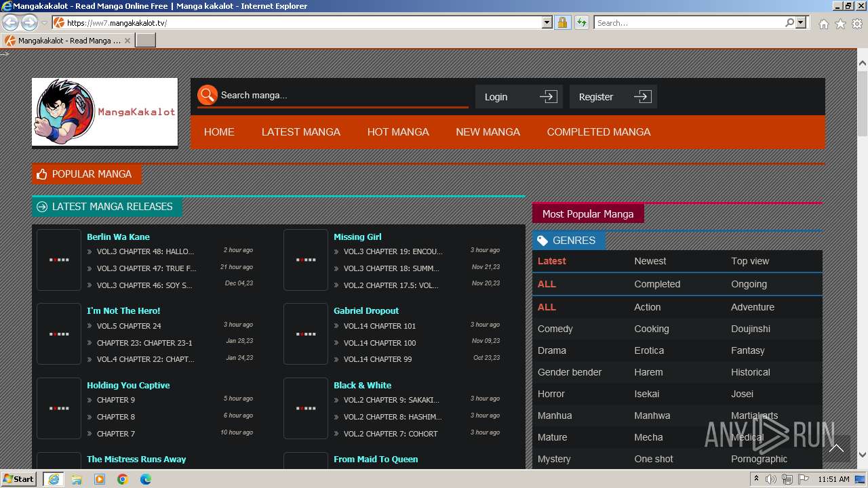Image resolution: width=868 pixels, height=488 pixels.
Task: Select the Manhwa genre
Action: (652, 415)
